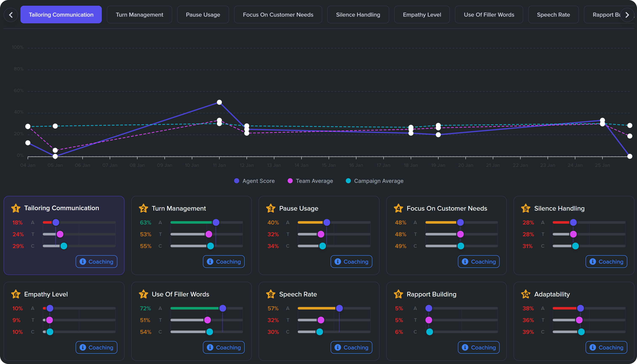This screenshot has width=637, height=364.
Task: Select the Use Of Filler Words tab
Action: pos(489,15)
